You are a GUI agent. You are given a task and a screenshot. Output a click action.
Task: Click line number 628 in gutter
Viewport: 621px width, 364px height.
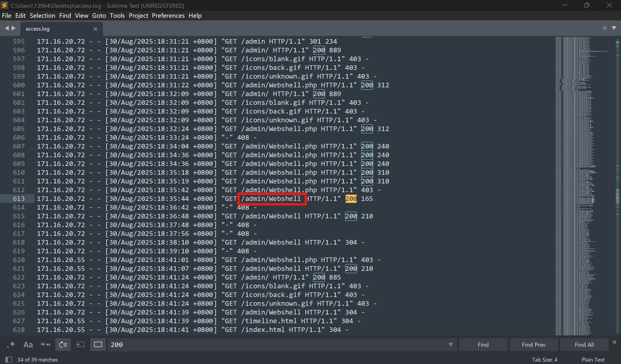(x=19, y=330)
